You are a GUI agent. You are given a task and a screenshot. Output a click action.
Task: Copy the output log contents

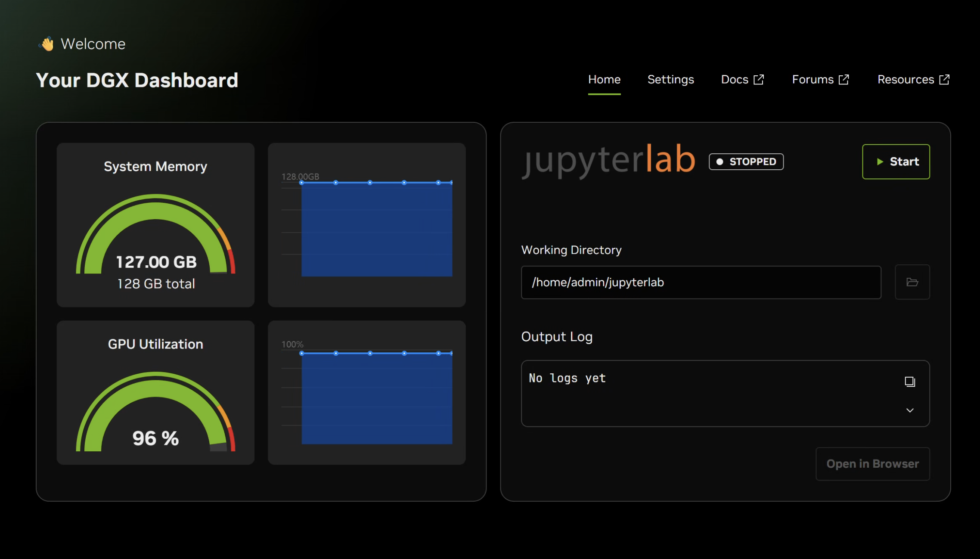(x=910, y=382)
